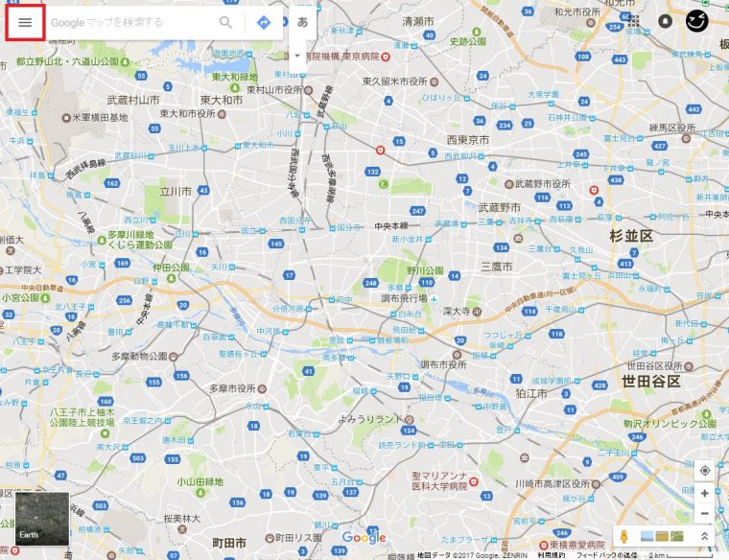729x560 pixels.
Task: Click the 仲田公園 park icon
Action: [171, 278]
